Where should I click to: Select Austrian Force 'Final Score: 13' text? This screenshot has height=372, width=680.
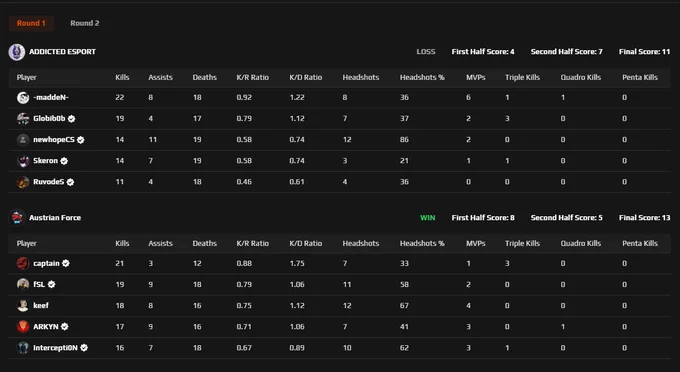pyautogui.click(x=644, y=218)
